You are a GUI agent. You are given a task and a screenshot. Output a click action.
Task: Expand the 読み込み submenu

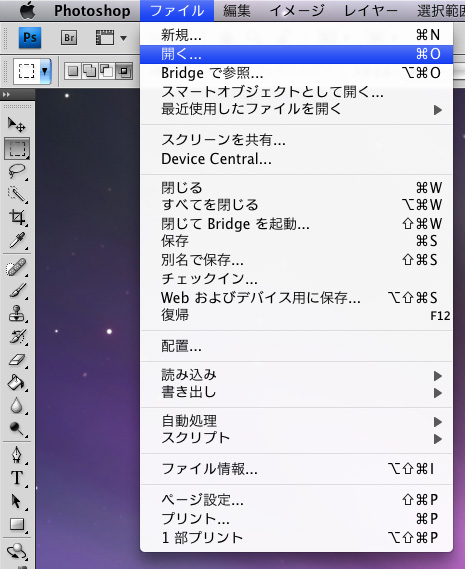pyautogui.click(x=297, y=375)
